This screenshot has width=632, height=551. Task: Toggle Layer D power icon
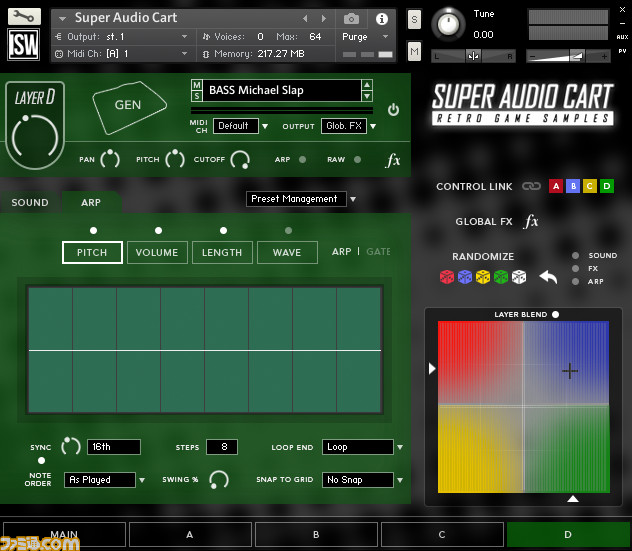[x=393, y=110]
